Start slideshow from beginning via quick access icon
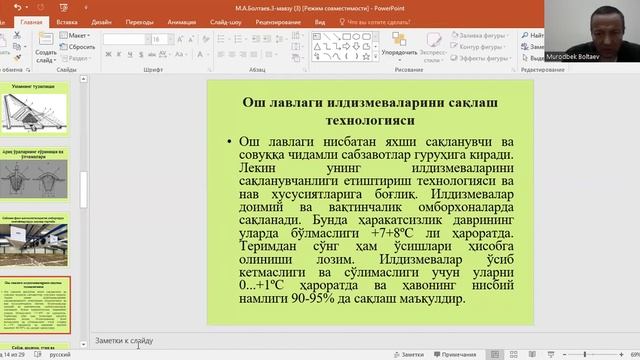The width and height of the screenshot is (640, 360). tap(63, 7)
